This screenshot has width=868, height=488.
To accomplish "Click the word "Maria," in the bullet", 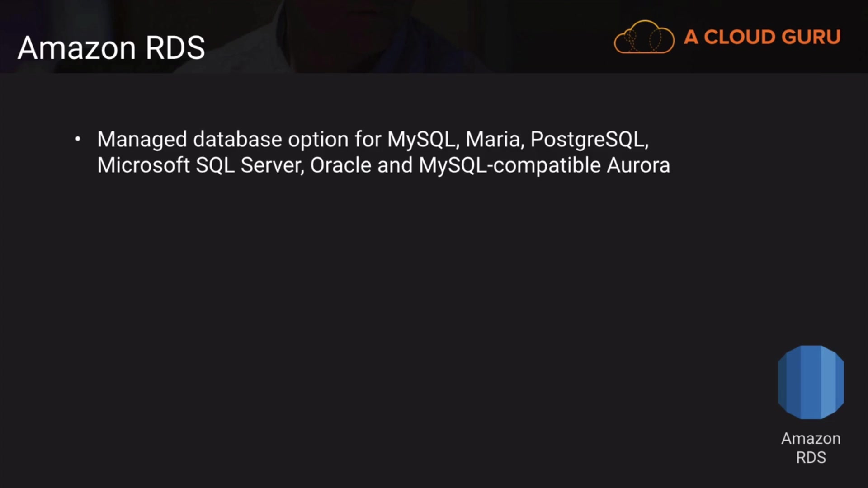I will coord(495,140).
